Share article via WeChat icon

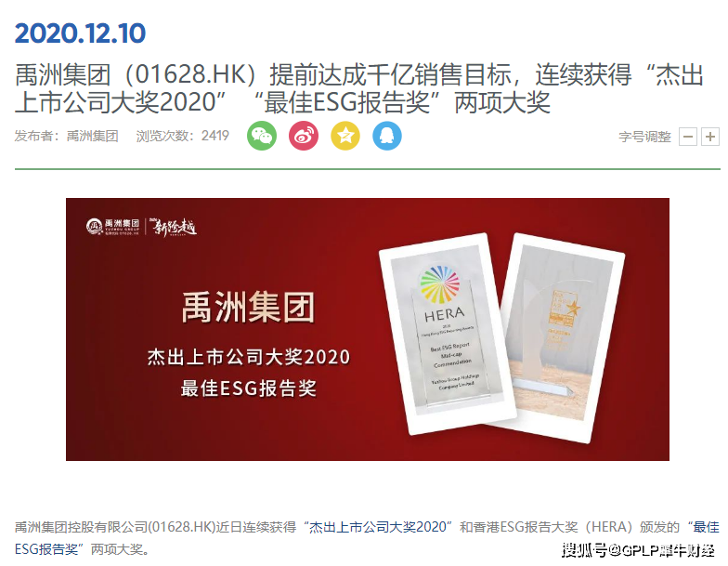[262, 136]
